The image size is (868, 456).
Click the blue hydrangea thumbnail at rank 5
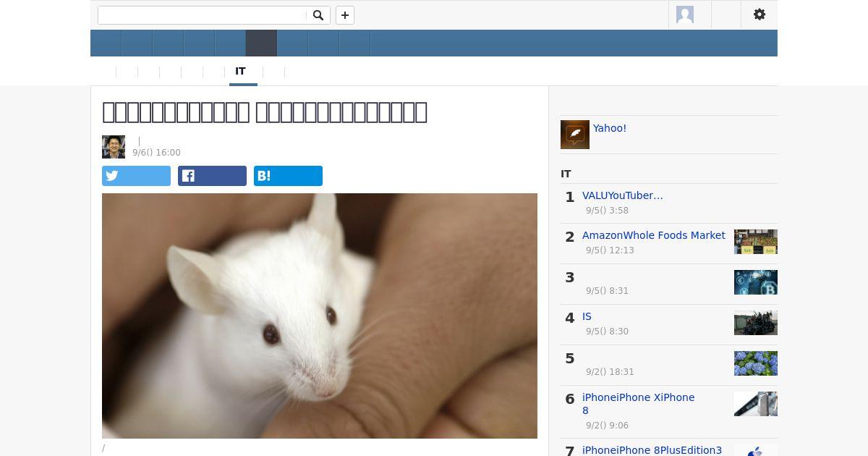(756, 363)
